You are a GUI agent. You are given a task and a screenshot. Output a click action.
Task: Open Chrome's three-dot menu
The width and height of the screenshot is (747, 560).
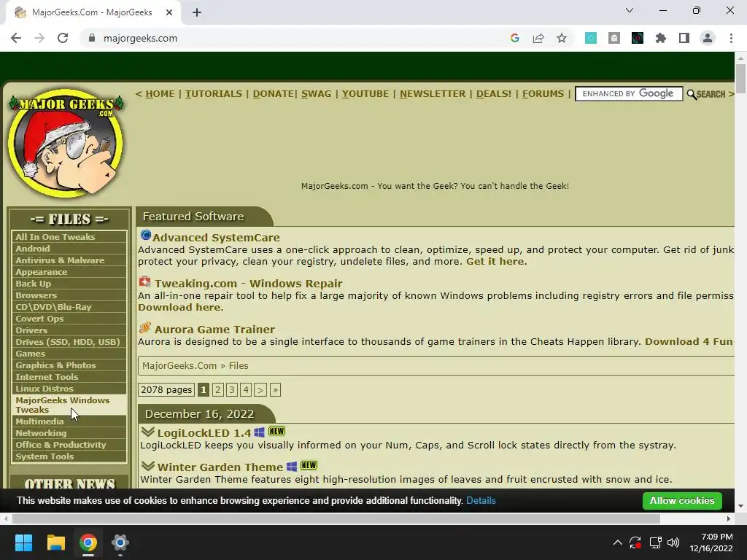731,38
